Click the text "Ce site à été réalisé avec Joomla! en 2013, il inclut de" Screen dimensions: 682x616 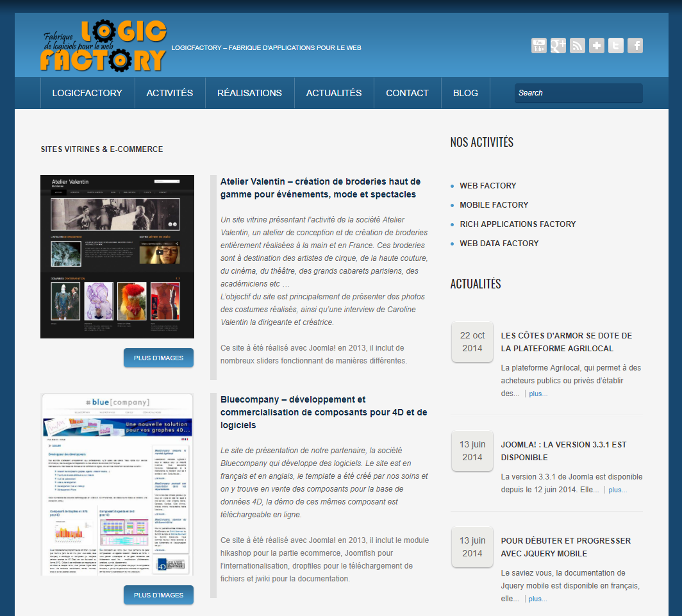tap(312, 348)
